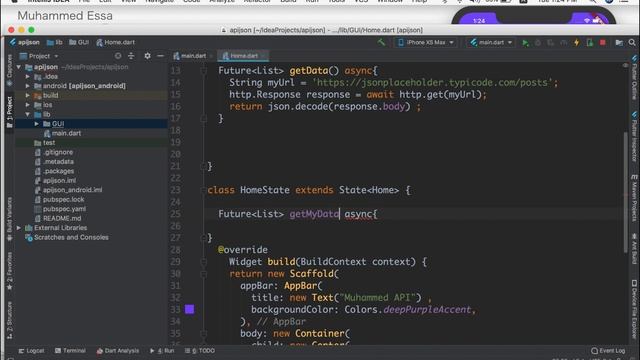This screenshot has width=640, height=360.
Task: Open Maven Projects side panel
Action: 635,198
